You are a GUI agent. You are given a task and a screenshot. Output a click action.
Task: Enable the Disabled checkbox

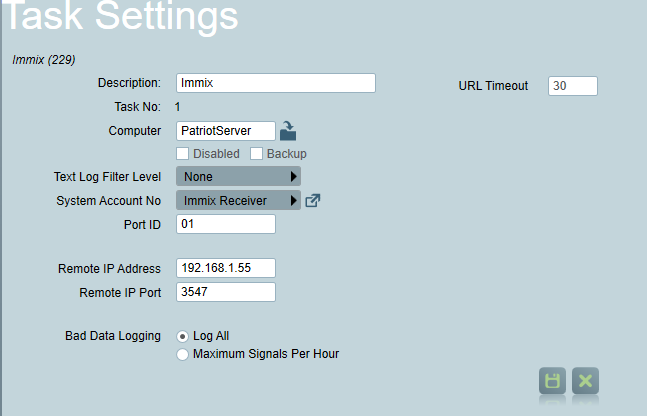point(182,154)
